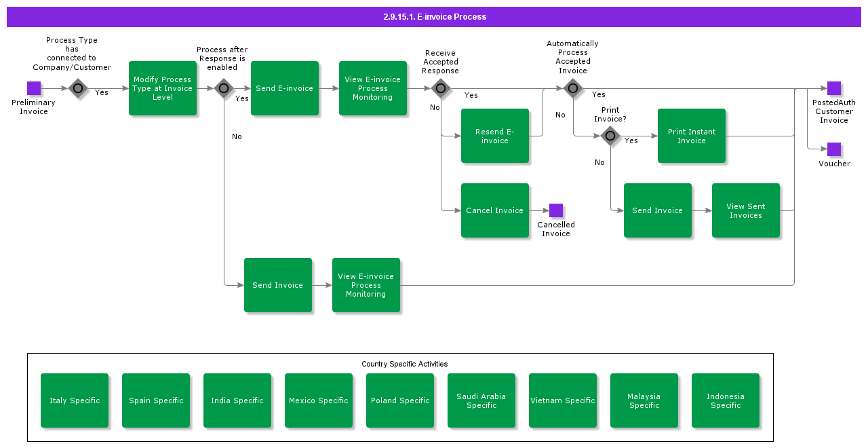Select the Voucher end event square
This screenshot has width=868, height=448.
click(x=834, y=149)
